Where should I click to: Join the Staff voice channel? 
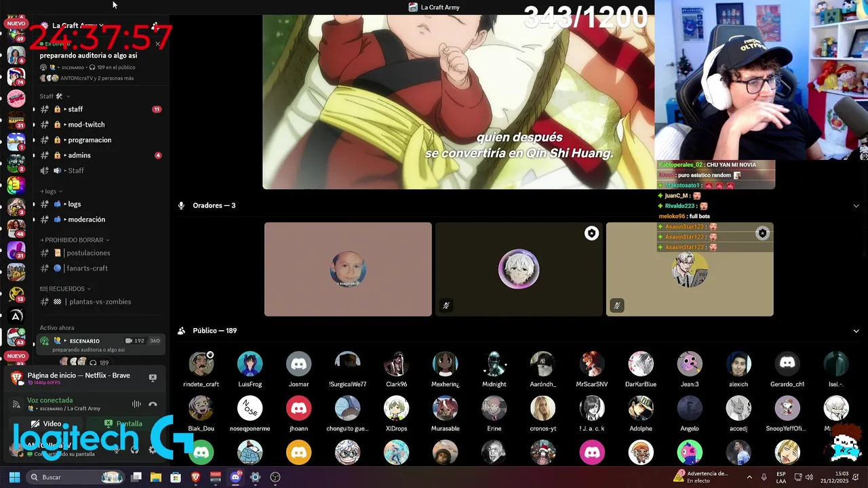[x=100, y=170]
